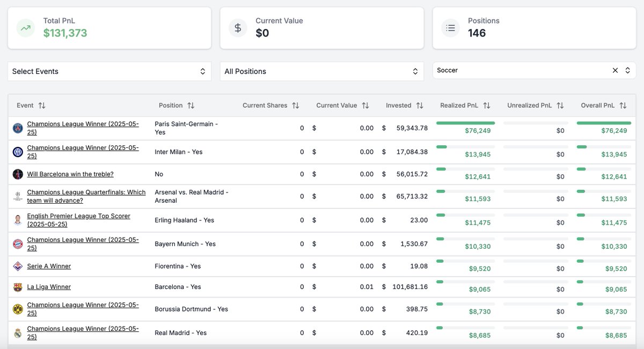Click the Inter Milan club logo
Viewport: 644px width, 349px height.
[18, 152]
